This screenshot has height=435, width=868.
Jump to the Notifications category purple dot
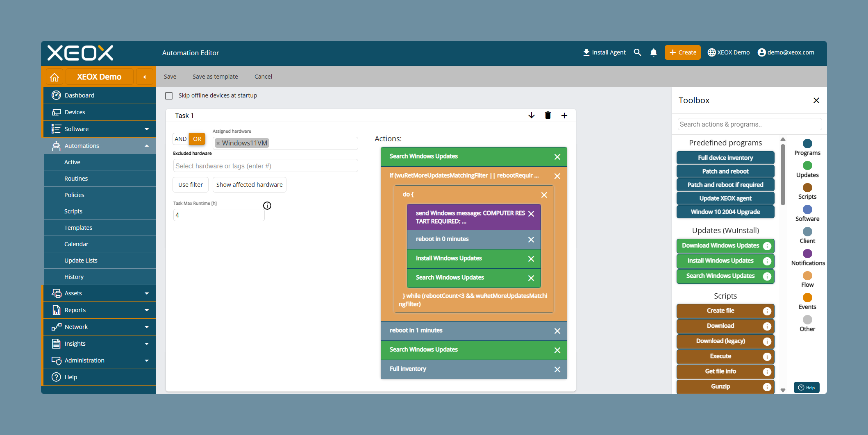click(x=807, y=254)
